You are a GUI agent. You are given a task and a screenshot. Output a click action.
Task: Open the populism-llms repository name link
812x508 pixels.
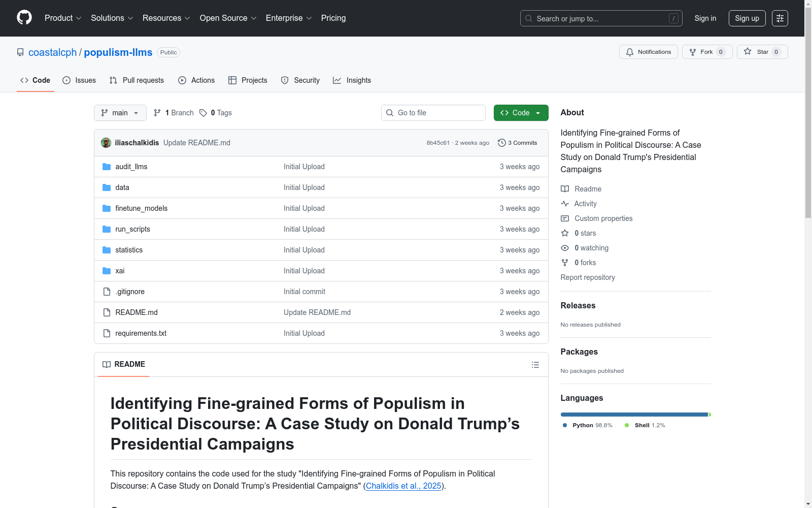[x=118, y=52]
